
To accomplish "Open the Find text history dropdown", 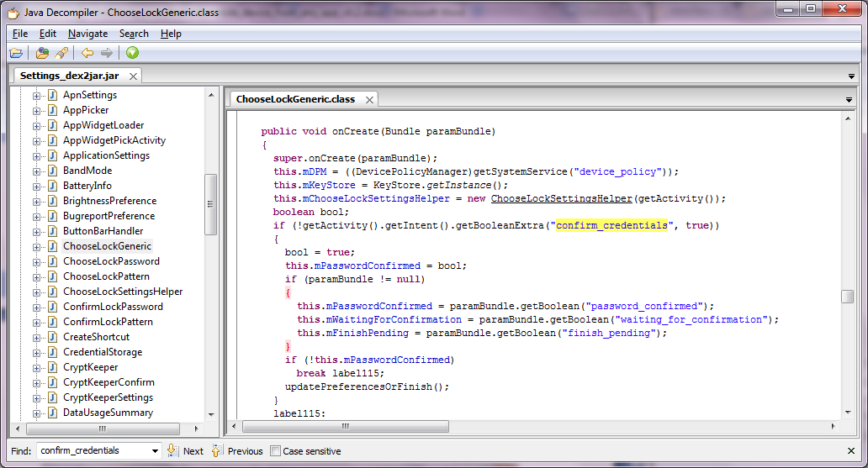I will [x=155, y=451].
